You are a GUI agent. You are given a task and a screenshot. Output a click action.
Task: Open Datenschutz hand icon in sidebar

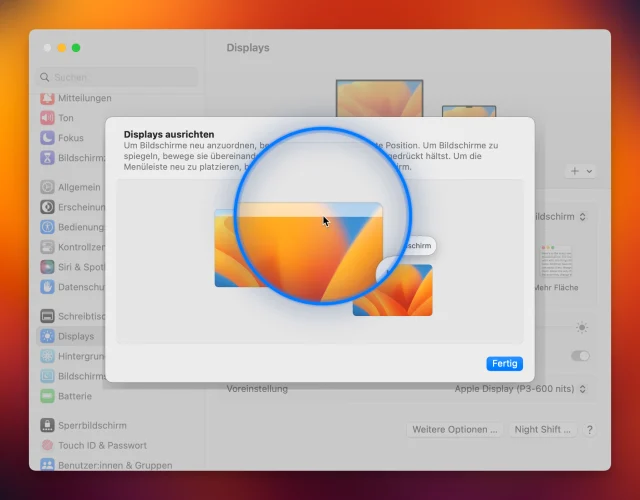click(x=47, y=287)
